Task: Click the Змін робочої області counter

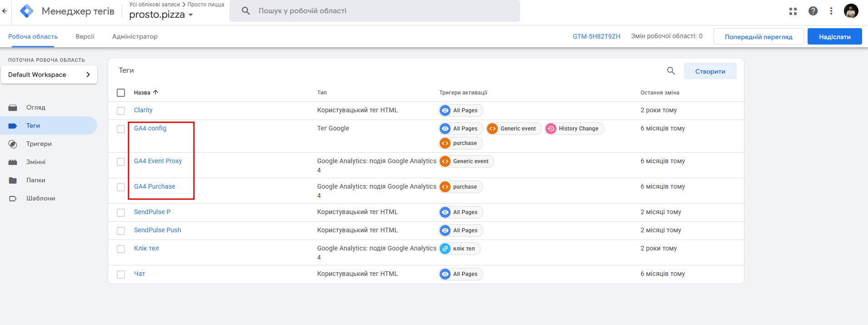Action: [666, 36]
